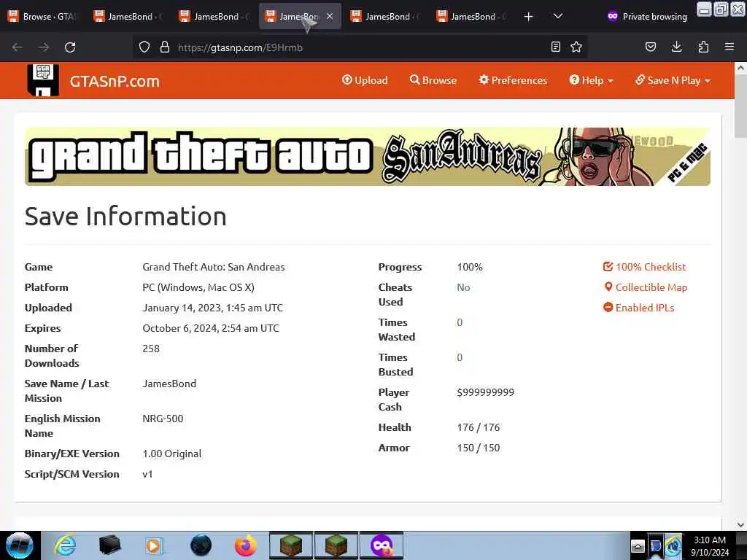Screen dimensions: 747x560
Task: Select the save name JamesBond text
Action: (169, 384)
